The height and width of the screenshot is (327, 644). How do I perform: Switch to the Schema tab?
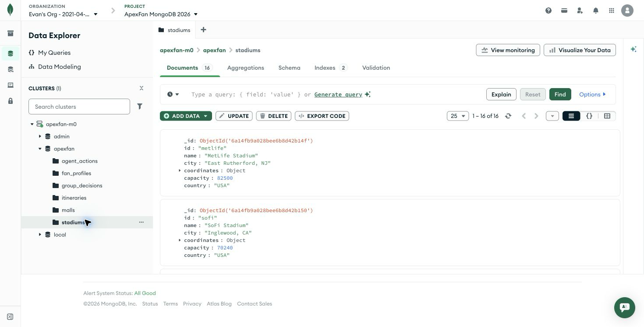(289, 68)
